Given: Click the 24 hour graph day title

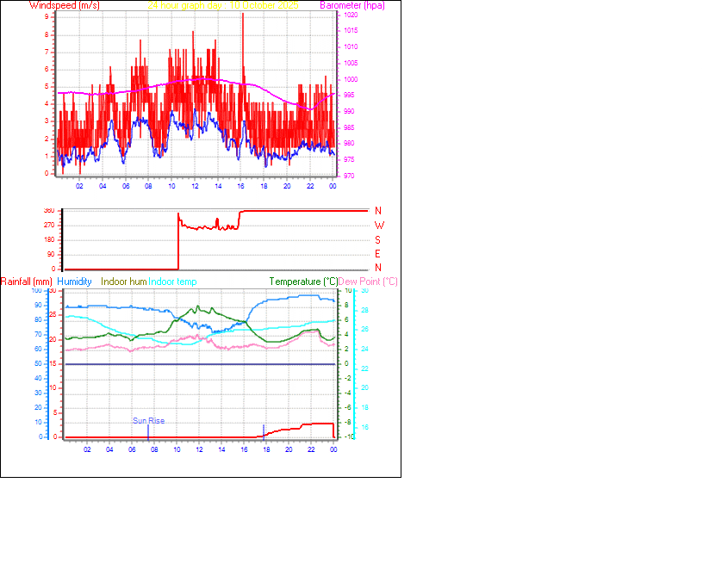Looking at the screenshot, I should coord(183,5).
